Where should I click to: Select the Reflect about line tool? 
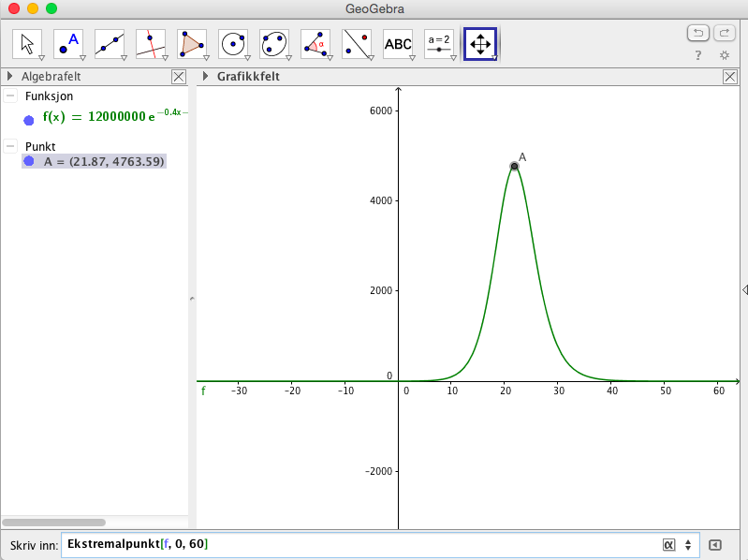(357, 44)
